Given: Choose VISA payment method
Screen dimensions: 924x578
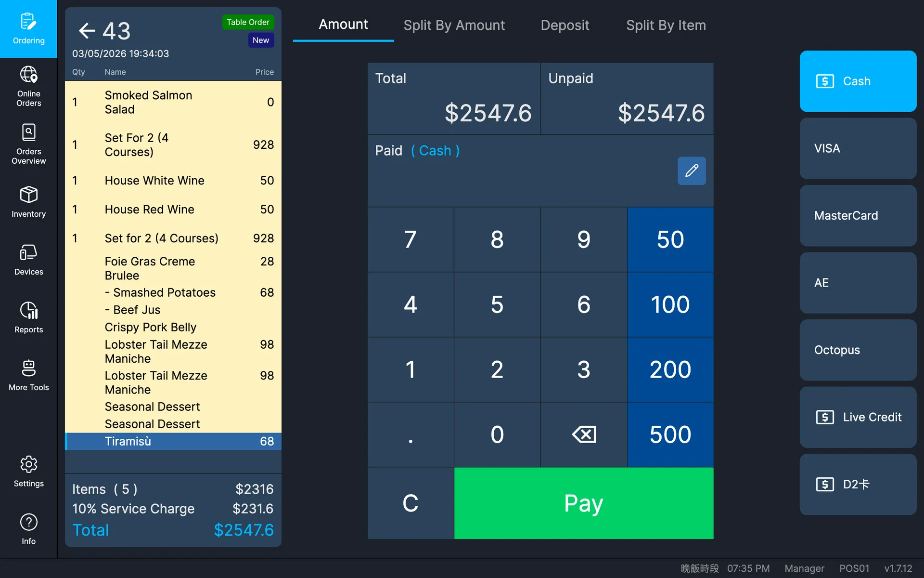Looking at the screenshot, I should pos(858,148).
